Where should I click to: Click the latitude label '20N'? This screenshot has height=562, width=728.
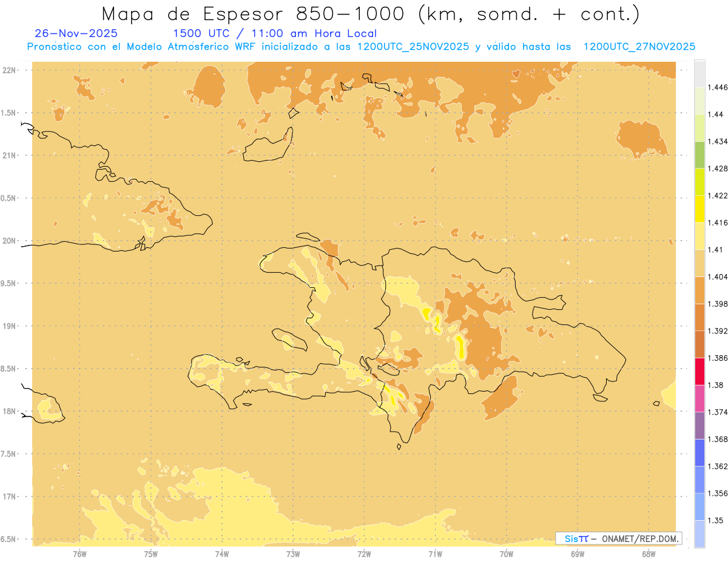(10, 241)
